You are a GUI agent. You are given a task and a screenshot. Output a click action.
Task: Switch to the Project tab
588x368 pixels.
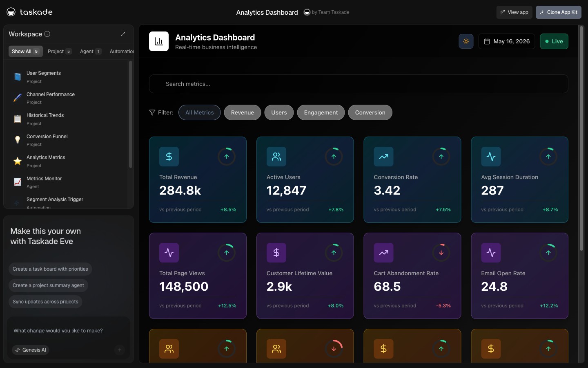[60, 51]
